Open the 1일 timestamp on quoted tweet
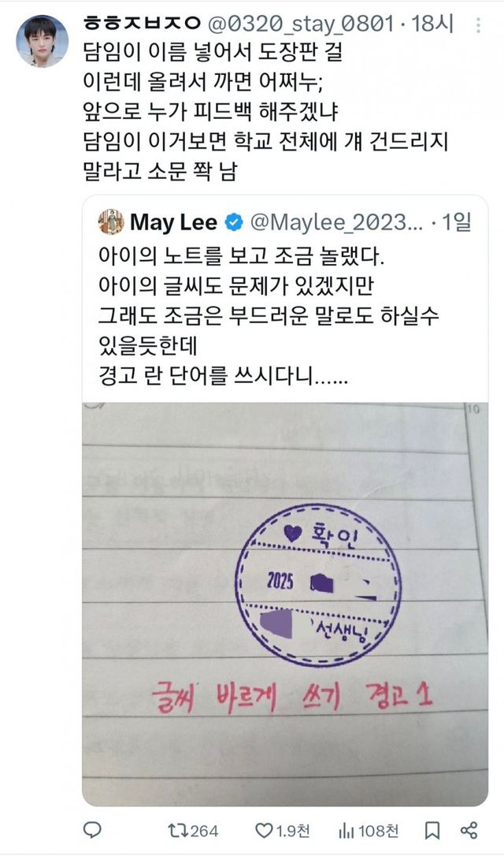Viewport: 504px width, 856px height. tap(457, 222)
